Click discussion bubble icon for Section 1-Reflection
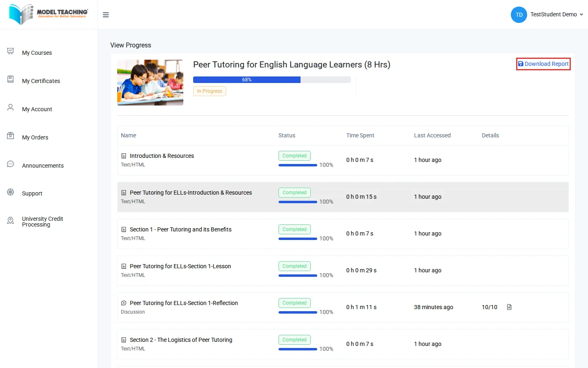The width and height of the screenshot is (588, 368). pyautogui.click(x=124, y=303)
